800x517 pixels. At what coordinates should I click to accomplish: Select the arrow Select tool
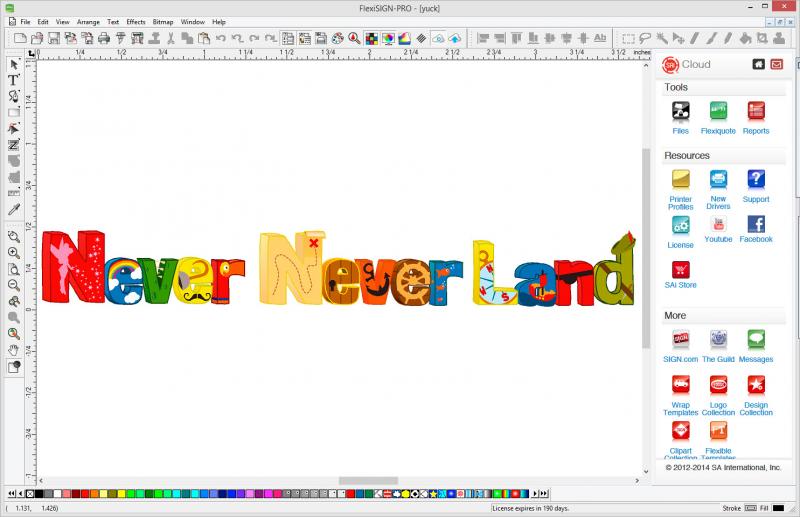click(x=14, y=64)
